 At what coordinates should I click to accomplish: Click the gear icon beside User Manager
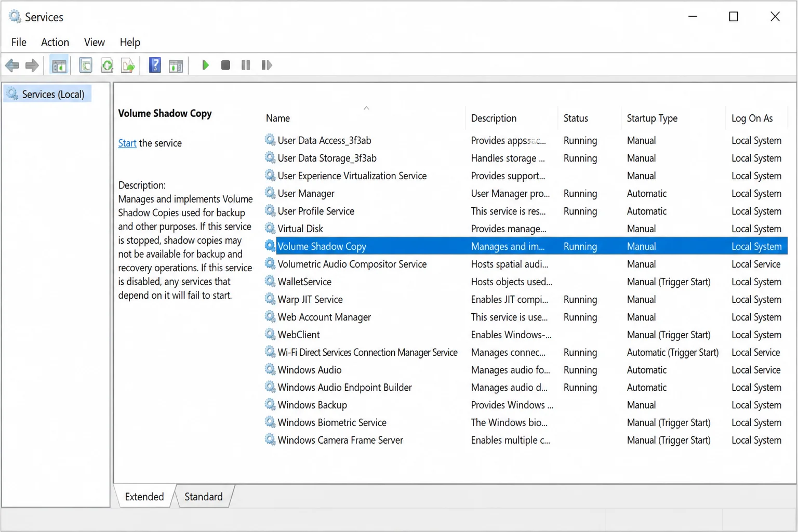(x=270, y=193)
